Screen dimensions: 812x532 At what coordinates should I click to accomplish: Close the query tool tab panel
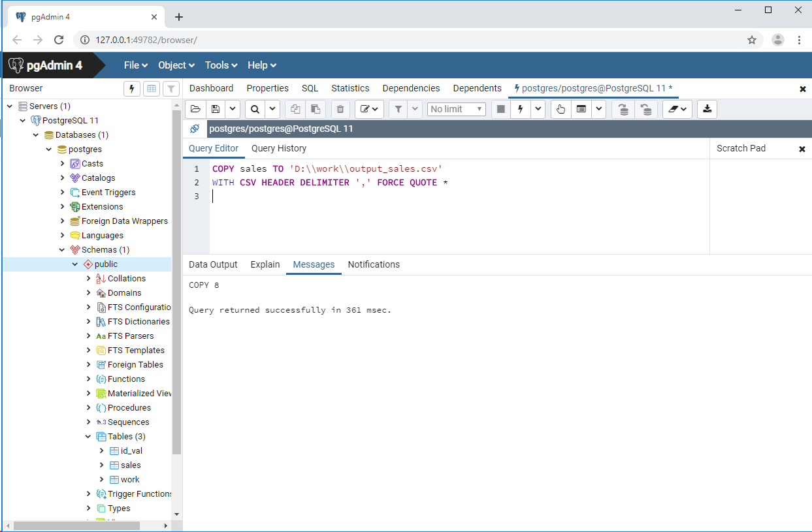pyautogui.click(x=803, y=89)
